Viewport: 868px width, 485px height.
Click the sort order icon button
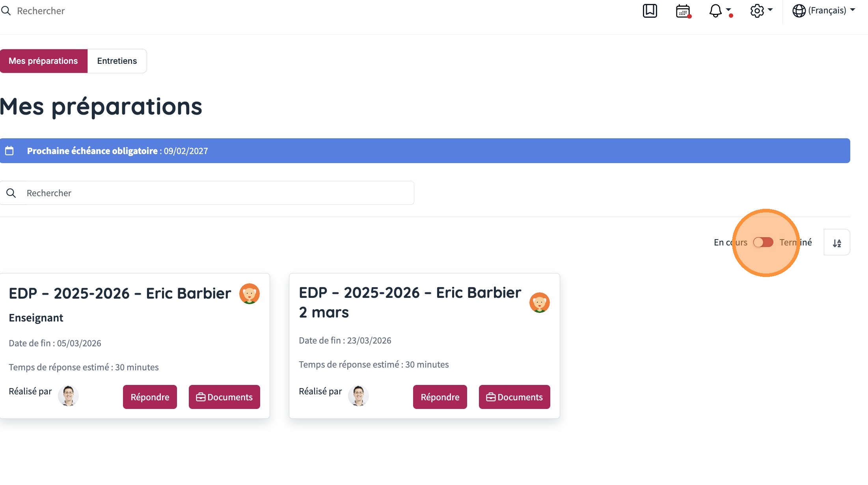click(836, 242)
